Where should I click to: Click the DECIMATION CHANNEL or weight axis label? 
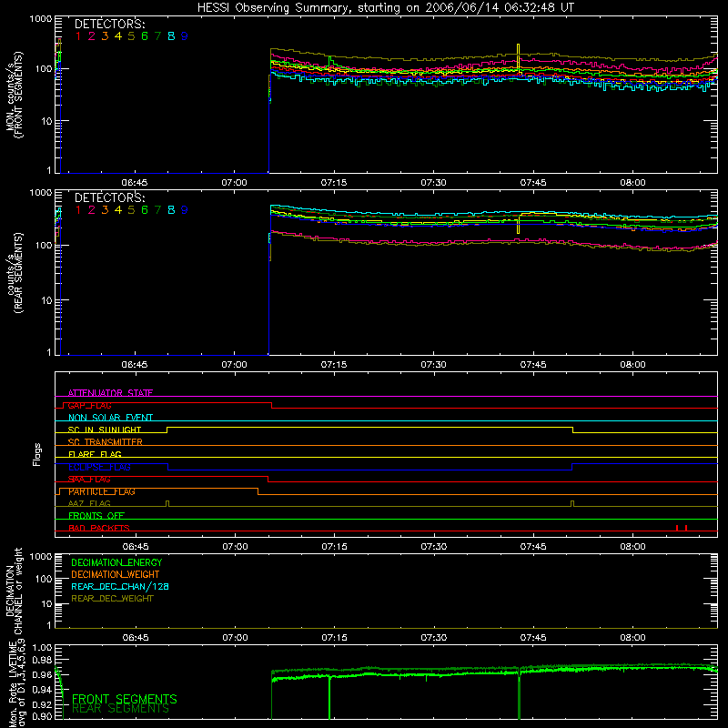click(x=14, y=591)
